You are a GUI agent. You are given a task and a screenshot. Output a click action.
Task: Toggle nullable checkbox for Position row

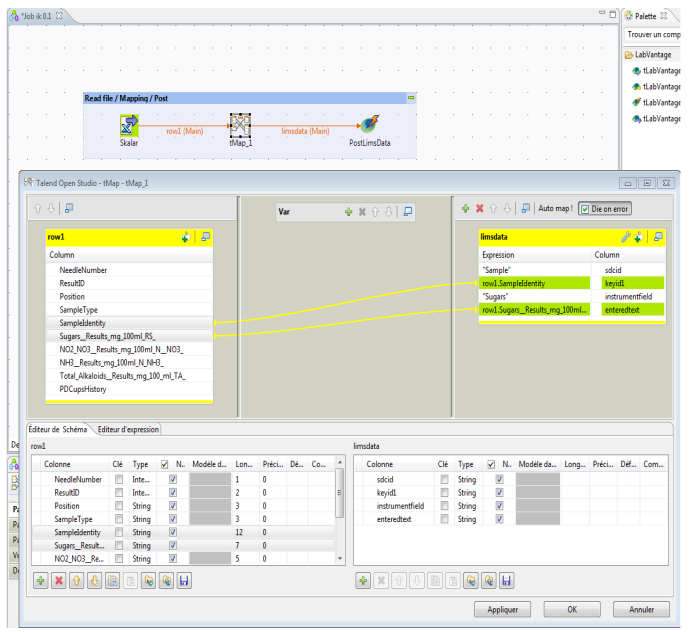point(173,506)
